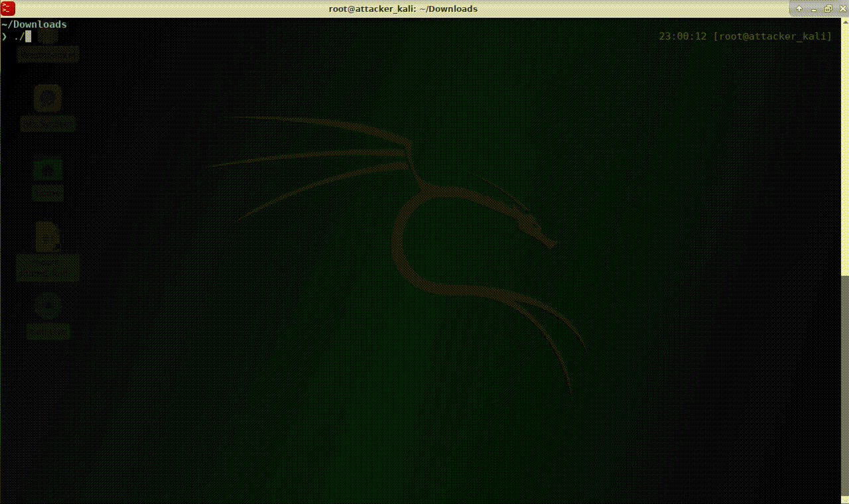Click the 23:00:12 timestamp in the prompt
Image resolution: width=849 pixels, height=504 pixels.
pos(683,36)
